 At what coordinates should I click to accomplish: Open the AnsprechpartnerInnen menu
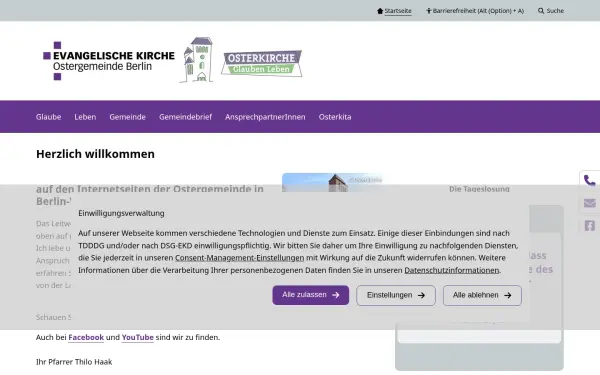point(265,117)
